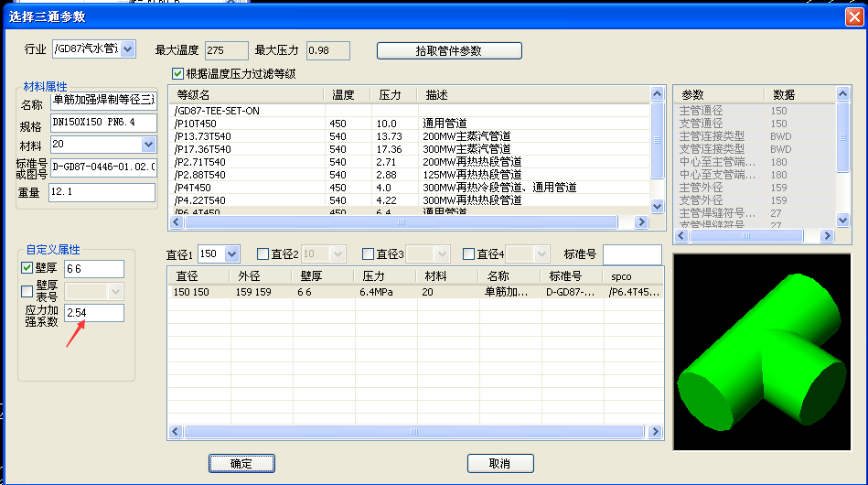This screenshot has height=485, width=868.
Task: Close the 选择三通参数 dialog
Action: (x=853, y=16)
